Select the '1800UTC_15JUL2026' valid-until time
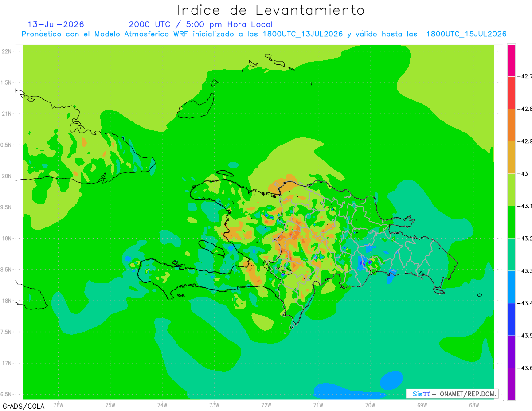The image size is (532, 411). click(x=466, y=34)
